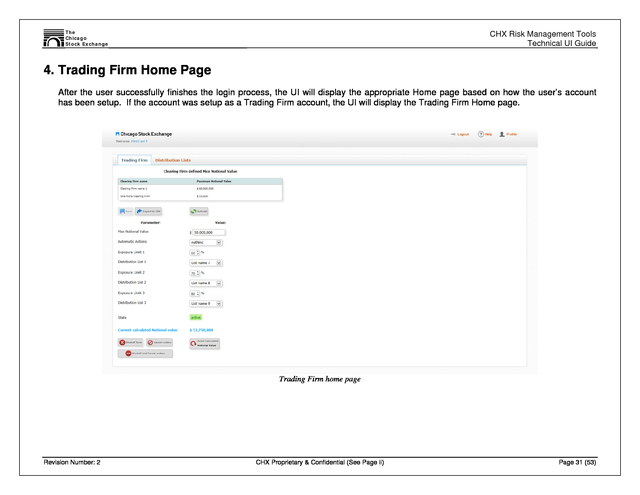The height and width of the screenshot is (495, 640).
Task: Click the current calculated notional value amount
Action: click(202, 330)
